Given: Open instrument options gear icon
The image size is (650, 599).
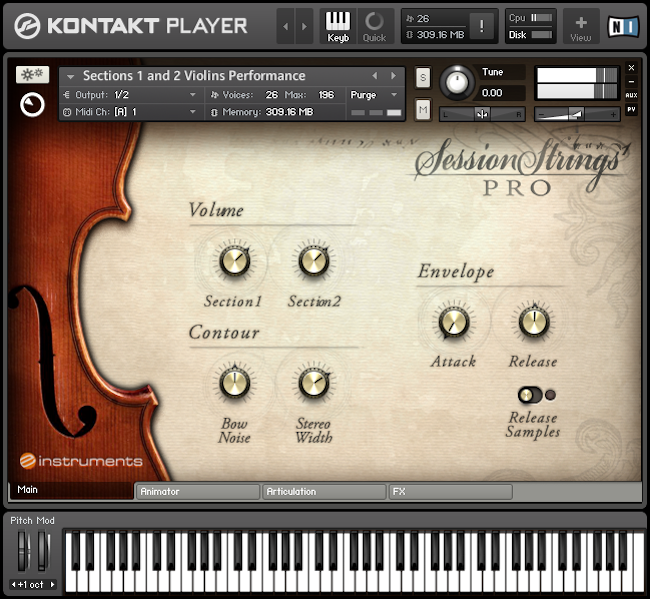Looking at the screenshot, I should coord(32,75).
